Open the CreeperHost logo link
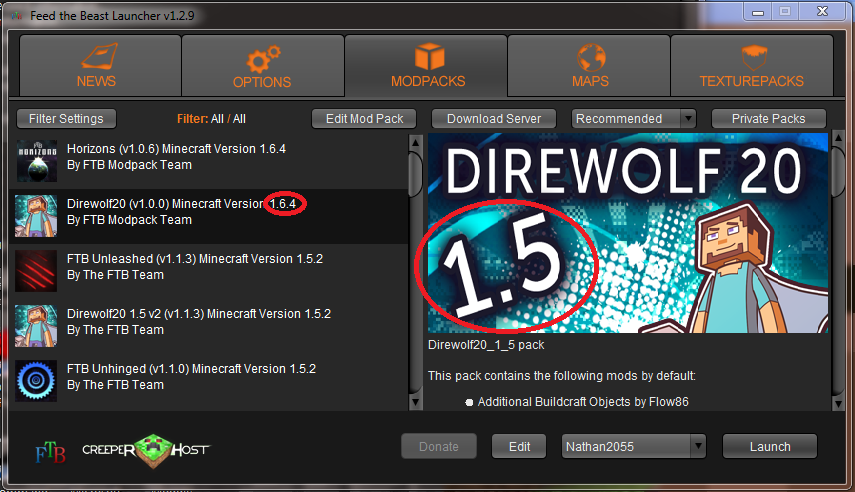Screen dimensions: 855x492 point(146,448)
